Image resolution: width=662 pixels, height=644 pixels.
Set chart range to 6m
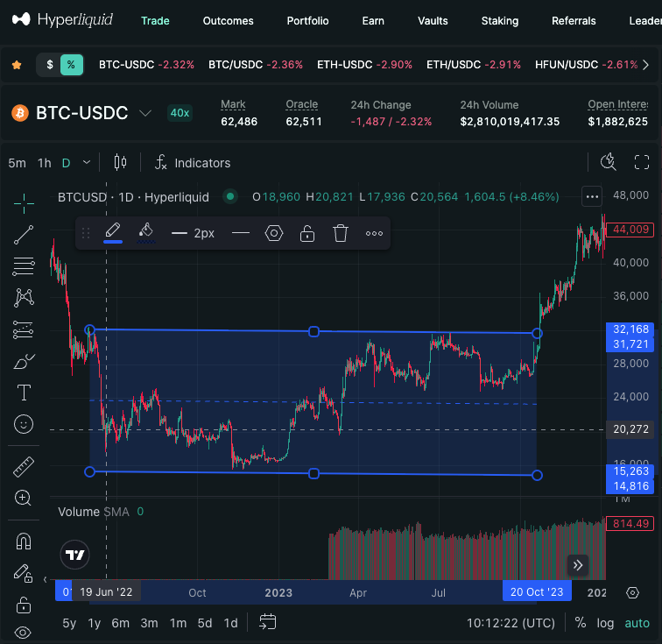[120, 623]
